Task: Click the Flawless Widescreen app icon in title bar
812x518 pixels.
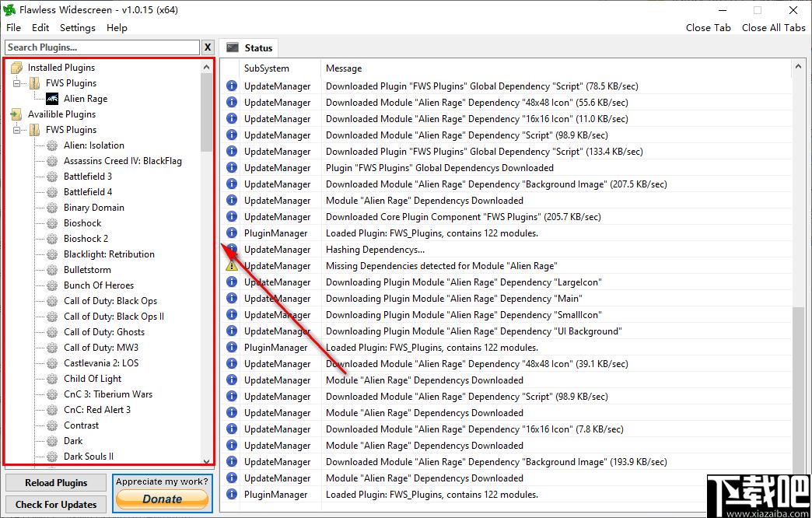Action: (x=9, y=10)
